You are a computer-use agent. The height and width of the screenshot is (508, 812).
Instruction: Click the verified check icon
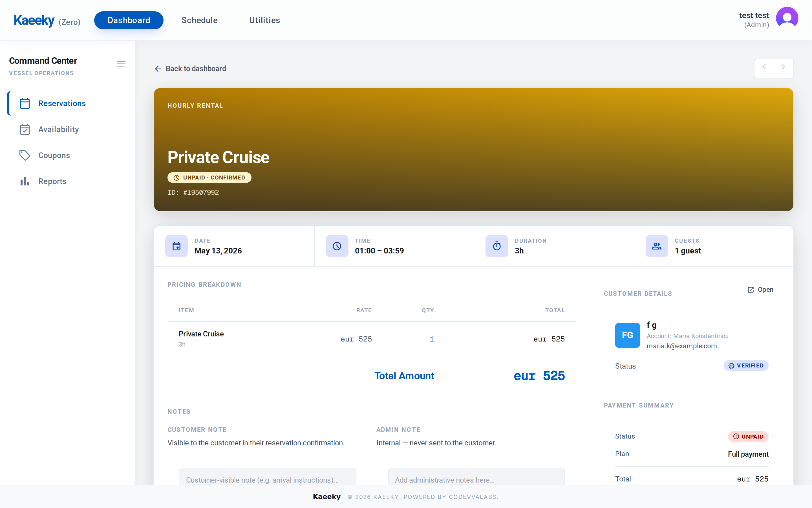point(731,366)
